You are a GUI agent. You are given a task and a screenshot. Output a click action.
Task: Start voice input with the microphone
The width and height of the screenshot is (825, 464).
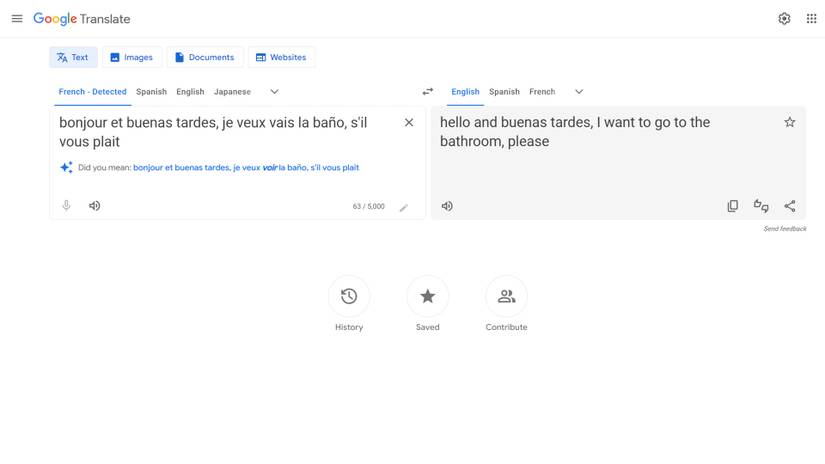pyautogui.click(x=67, y=206)
